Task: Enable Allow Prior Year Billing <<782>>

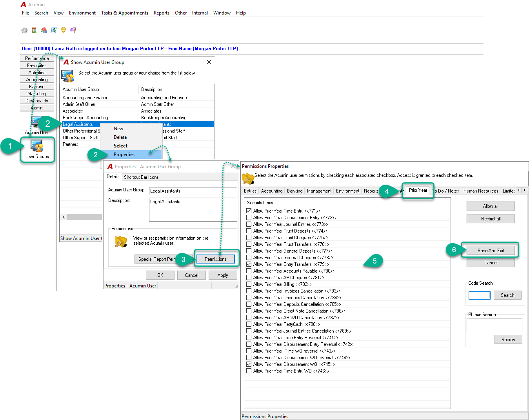Action: [x=249, y=284]
